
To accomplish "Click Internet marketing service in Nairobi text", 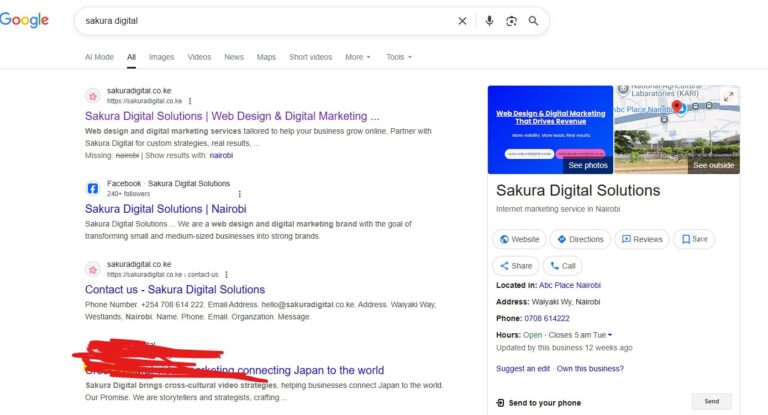I will click(x=558, y=209).
